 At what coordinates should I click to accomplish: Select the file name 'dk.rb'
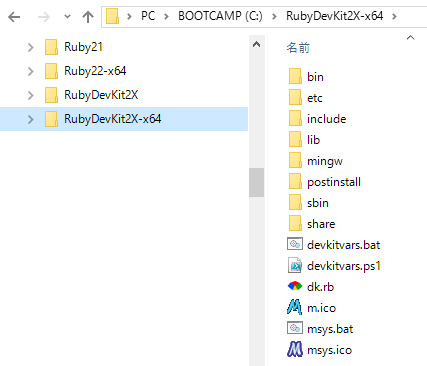[320, 287]
